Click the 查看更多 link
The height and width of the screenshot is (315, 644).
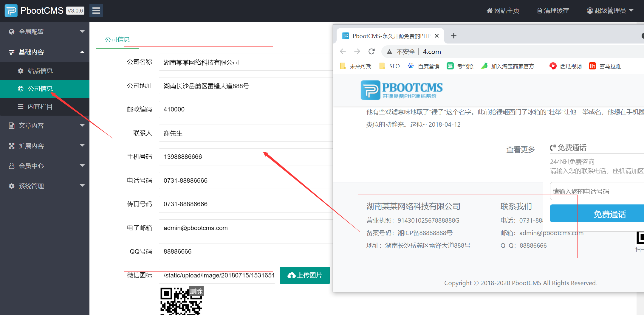[x=521, y=149]
